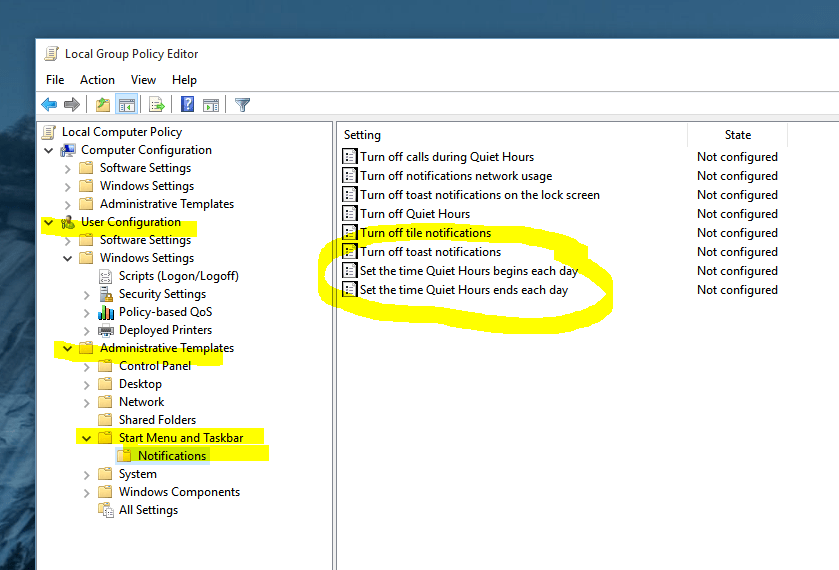
Task: Toggle Show/Hide Console Tree icon
Action: [x=127, y=104]
